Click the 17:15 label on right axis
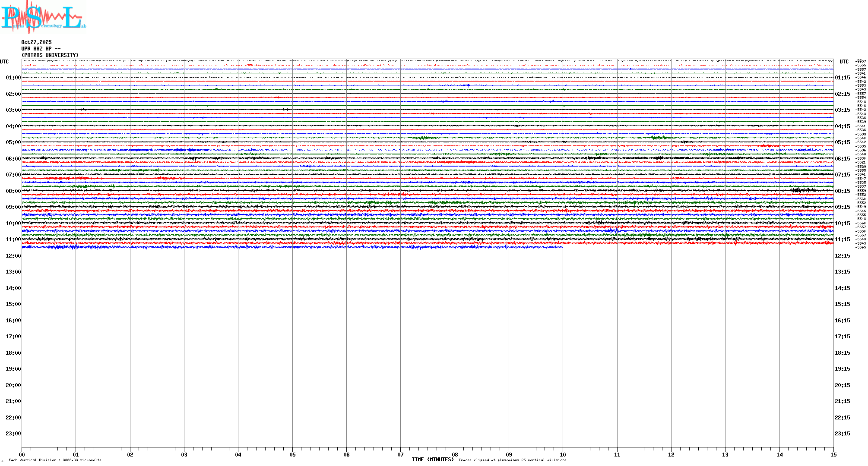The width and height of the screenshot is (868, 466). pos(842,337)
